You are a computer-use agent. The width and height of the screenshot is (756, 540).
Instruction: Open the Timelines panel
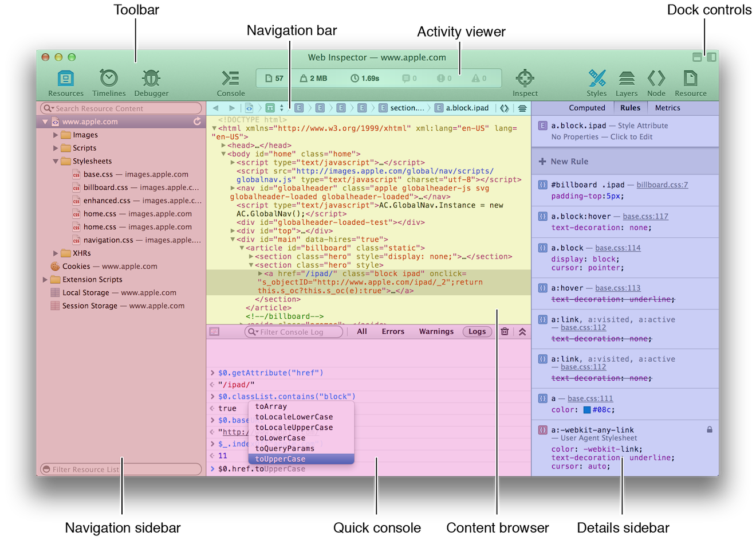tap(109, 83)
